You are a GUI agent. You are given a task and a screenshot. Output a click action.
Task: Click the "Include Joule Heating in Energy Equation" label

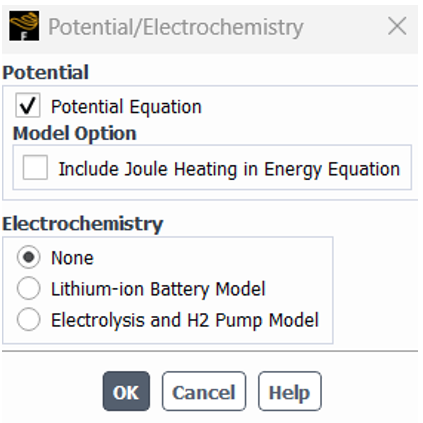[229, 169]
